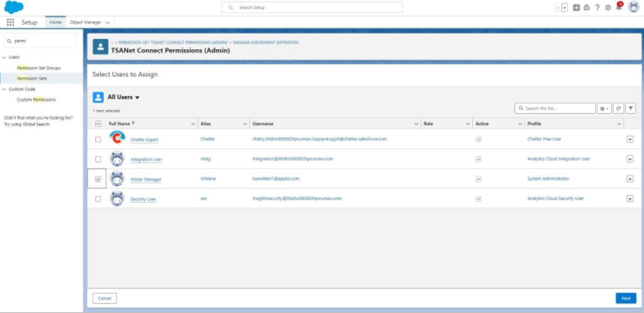Click the Search this list field
The height and width of the screenshot is (313, 644).
pos(555,108)
